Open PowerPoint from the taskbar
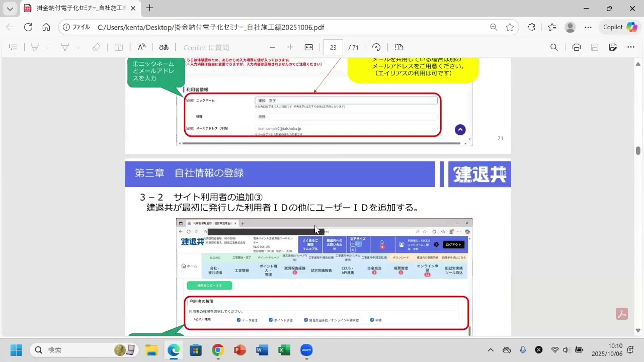644x362 pixels. pos(240,350)
